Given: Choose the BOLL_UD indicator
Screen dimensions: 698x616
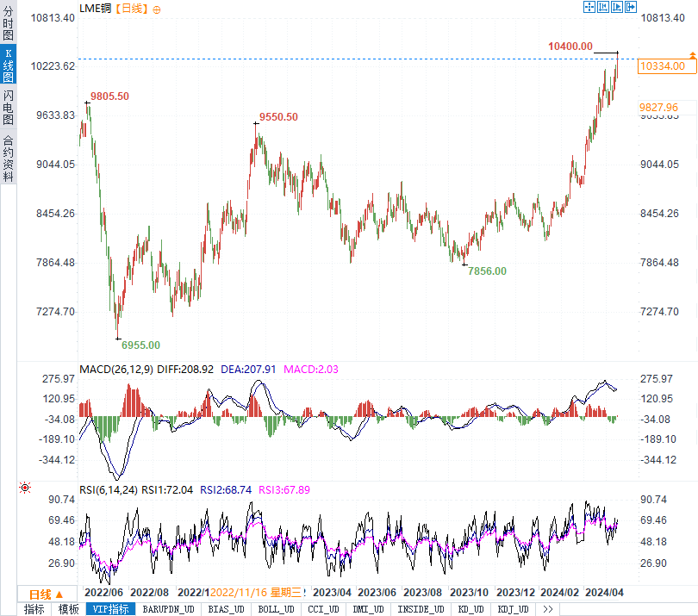Looking at the screenshot, I should click(276, 609).
